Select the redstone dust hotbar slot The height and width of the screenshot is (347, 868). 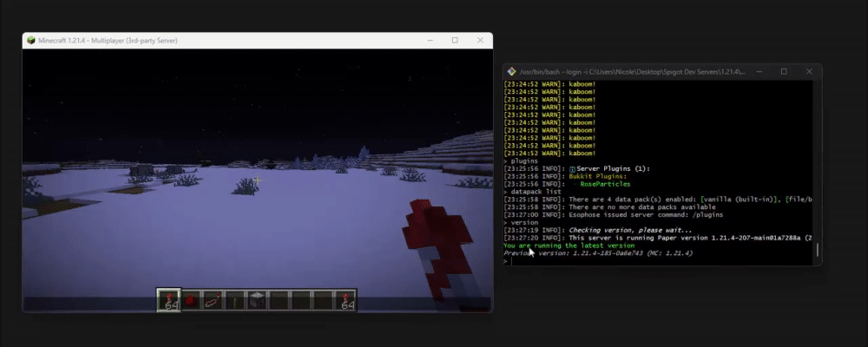(191, 300)
